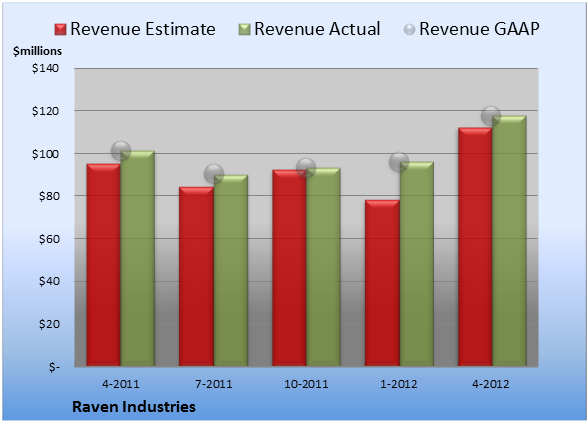Viewport: 588px width, 422px height.
Task: Select the green actual bar for 4-2012
Action: point(509,241)
